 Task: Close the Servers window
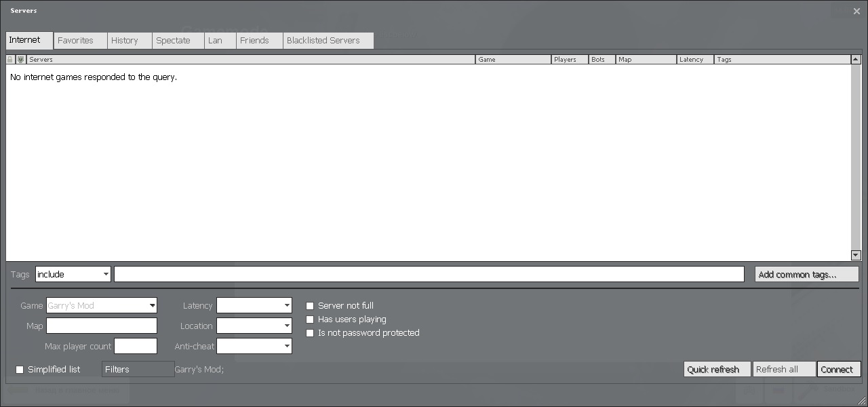pos(856,11)
